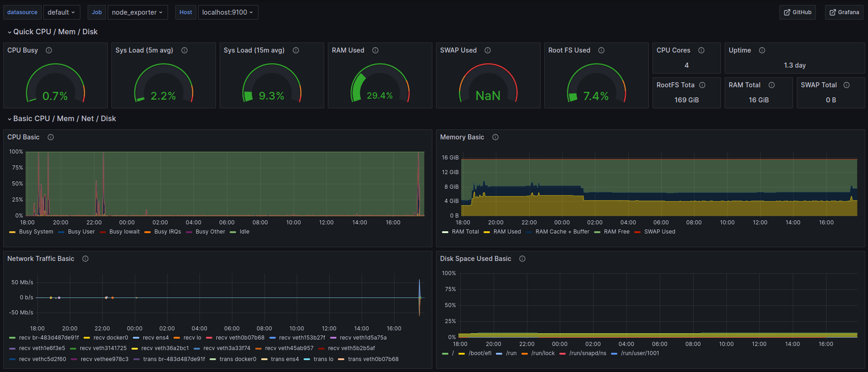Screen dimensions: 868x372
Task: Collapse the Basic CPU / Mem / Net / Disk row
Action: 62,119
